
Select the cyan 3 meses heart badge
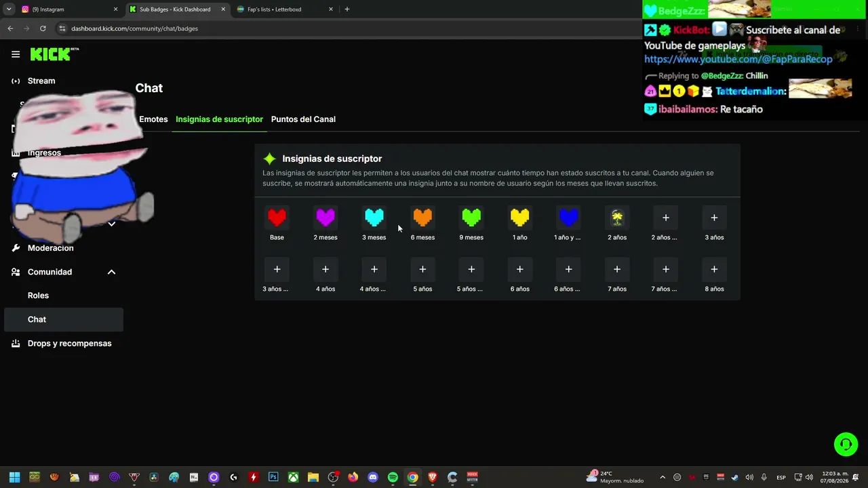point(374,218)
